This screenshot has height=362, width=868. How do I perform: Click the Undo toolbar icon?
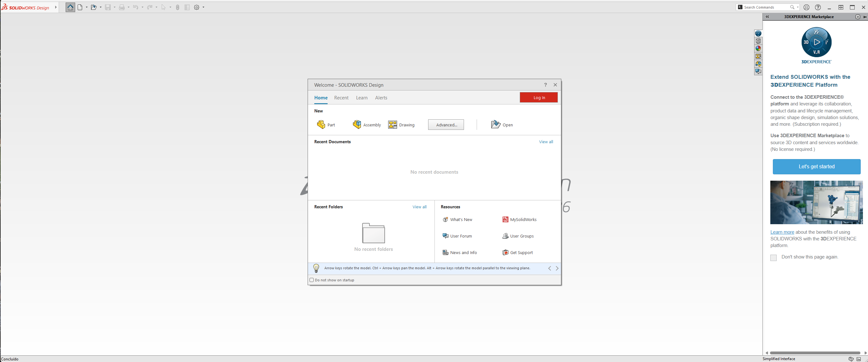point(135,7)
